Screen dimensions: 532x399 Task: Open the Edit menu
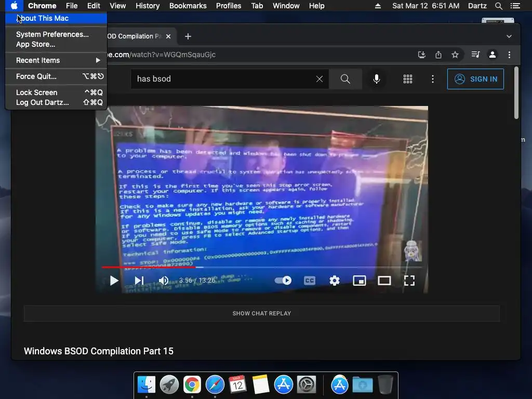pyautogui.click(x=94, y=6)
